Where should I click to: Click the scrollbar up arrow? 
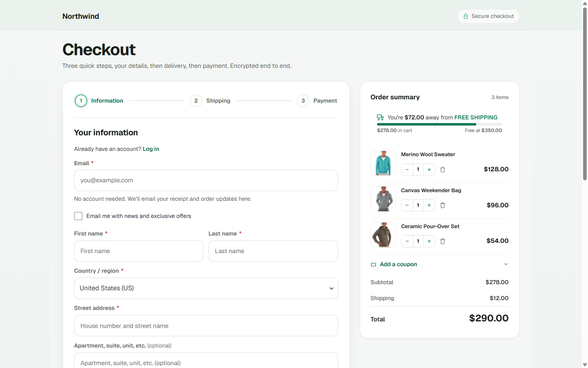pyautogui.click(x=585, y=3)
